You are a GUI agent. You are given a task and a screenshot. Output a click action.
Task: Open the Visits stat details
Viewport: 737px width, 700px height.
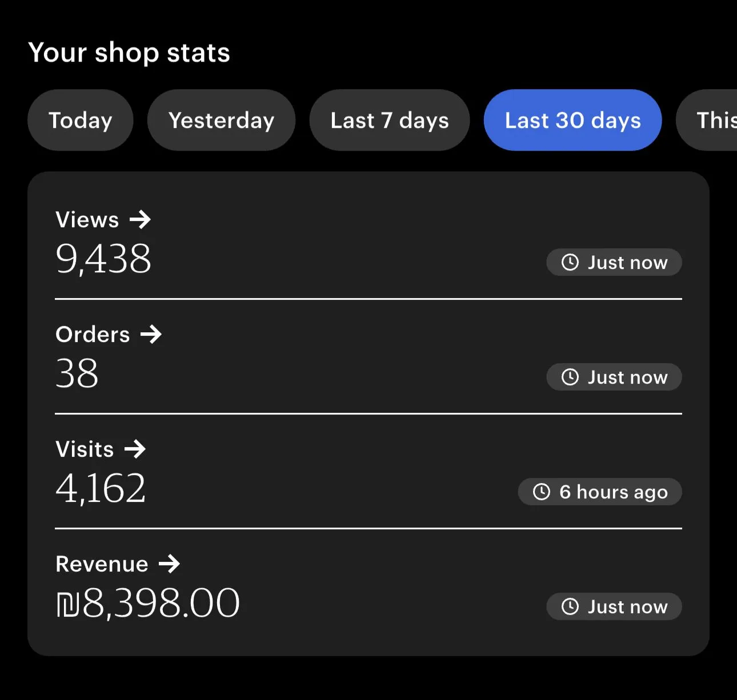(x=85, y=449)
